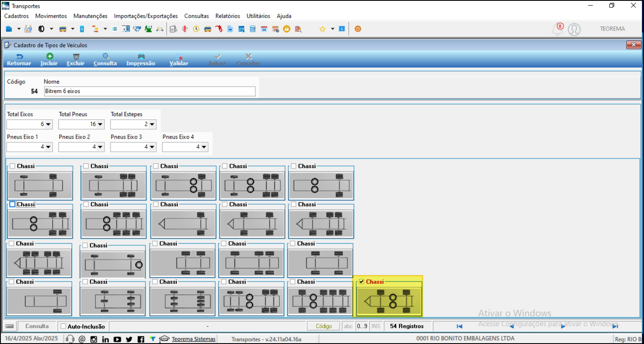Open the Manutenções menu
The width and height of the screenshot is (644, 344).
90,16
